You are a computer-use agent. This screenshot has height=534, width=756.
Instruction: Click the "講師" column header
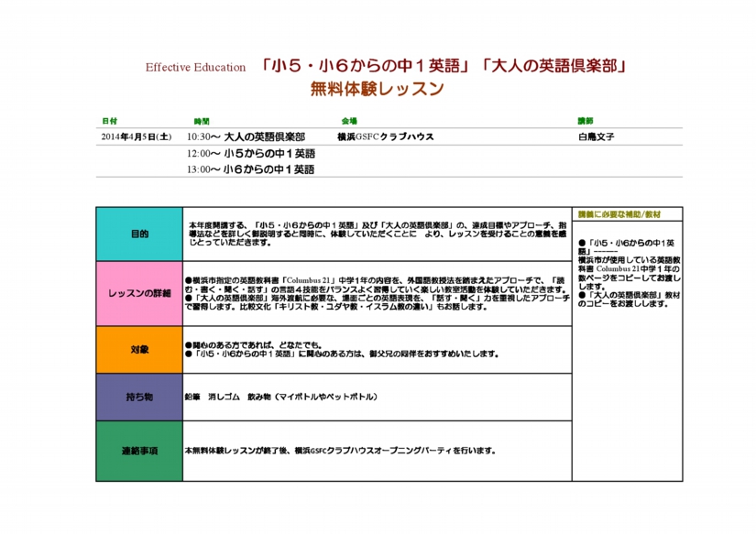(585, 121)
